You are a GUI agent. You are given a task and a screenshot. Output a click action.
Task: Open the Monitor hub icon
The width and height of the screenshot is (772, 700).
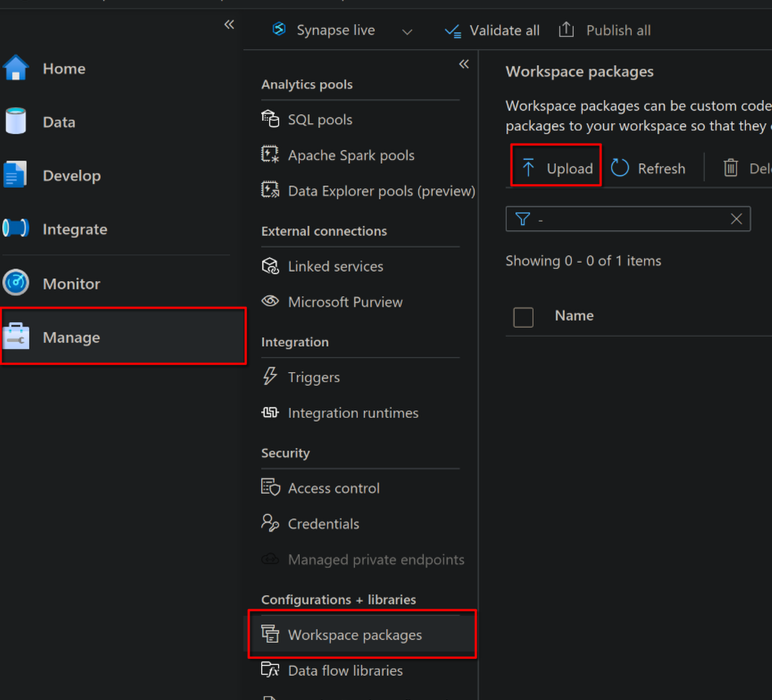(15, 282)
